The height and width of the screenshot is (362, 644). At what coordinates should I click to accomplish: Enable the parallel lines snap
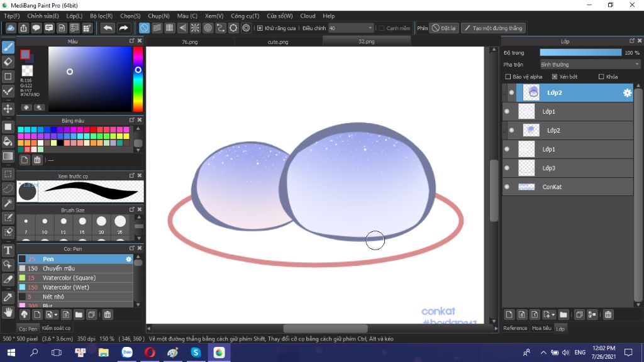point(157,28)
